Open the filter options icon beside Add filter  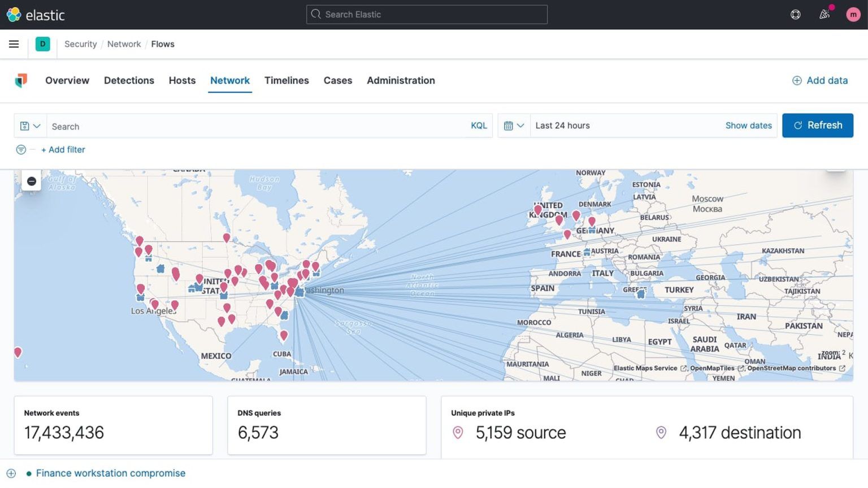tap(21, 149)
